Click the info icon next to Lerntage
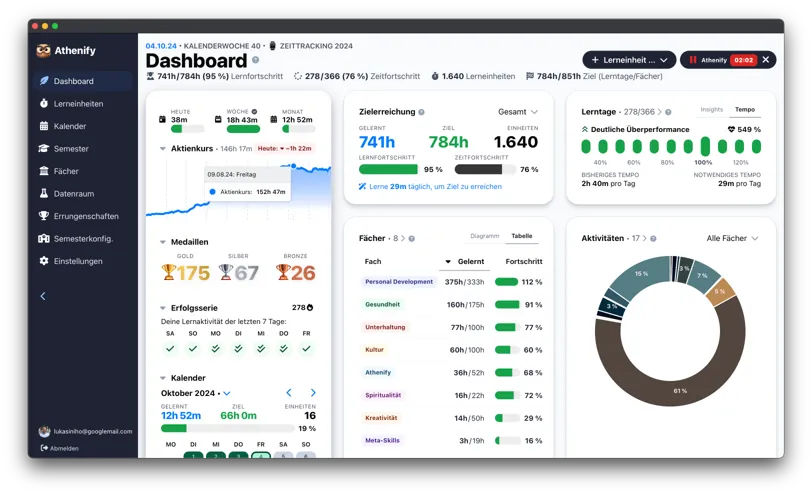 (668, 112)
